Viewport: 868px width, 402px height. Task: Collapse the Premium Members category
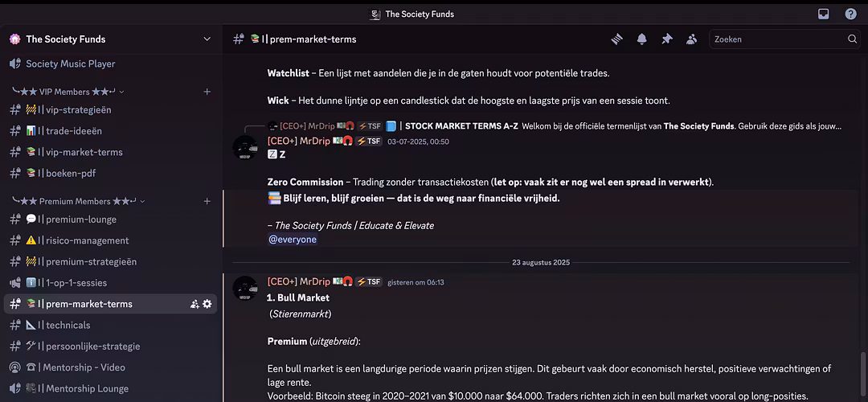(x=79, y=201)
